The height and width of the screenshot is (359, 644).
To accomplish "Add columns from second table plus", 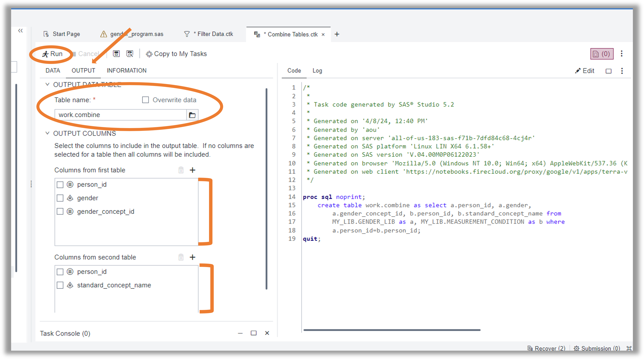I will tap(193, 257).
